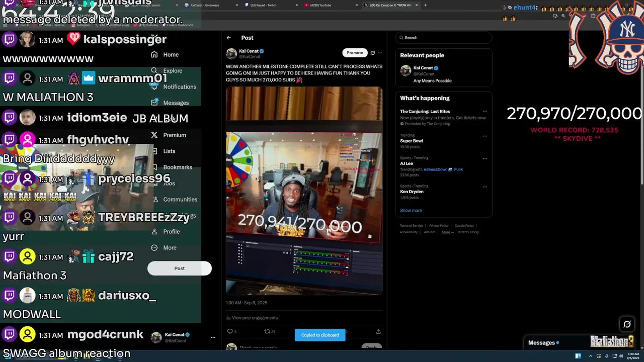Open a new browser tab
Viewport: 644px width, 362px height.
click(426, 5)
